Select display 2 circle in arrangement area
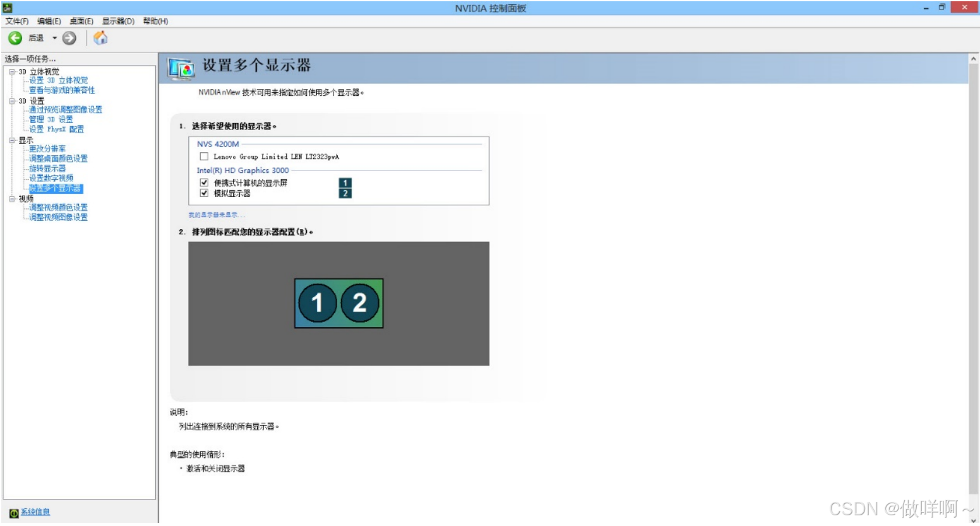The image size is (980, 526). pyautogui.click(x=360, y=303)
